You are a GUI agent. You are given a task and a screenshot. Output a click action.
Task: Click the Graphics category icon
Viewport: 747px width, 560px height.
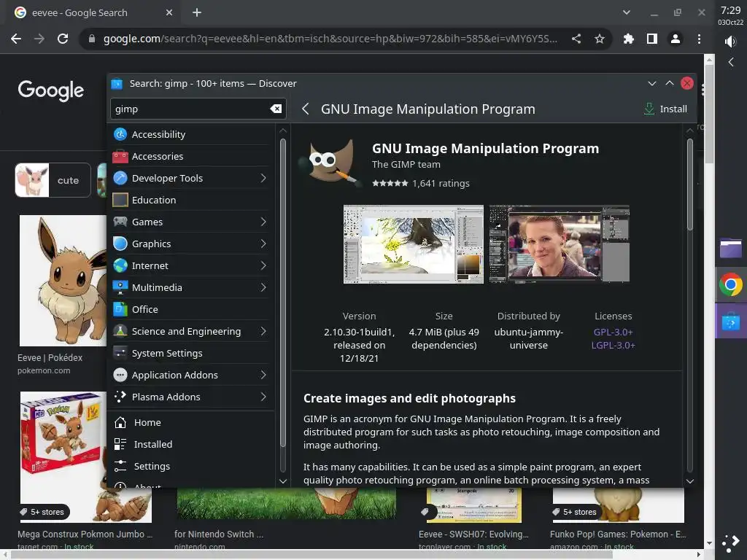tap(120, 244)
